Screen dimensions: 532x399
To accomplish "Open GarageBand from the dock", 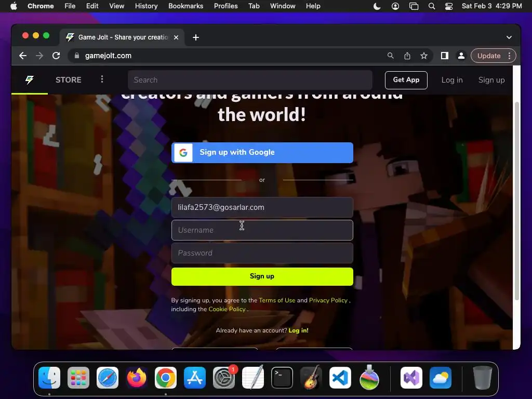I will 311,378.
